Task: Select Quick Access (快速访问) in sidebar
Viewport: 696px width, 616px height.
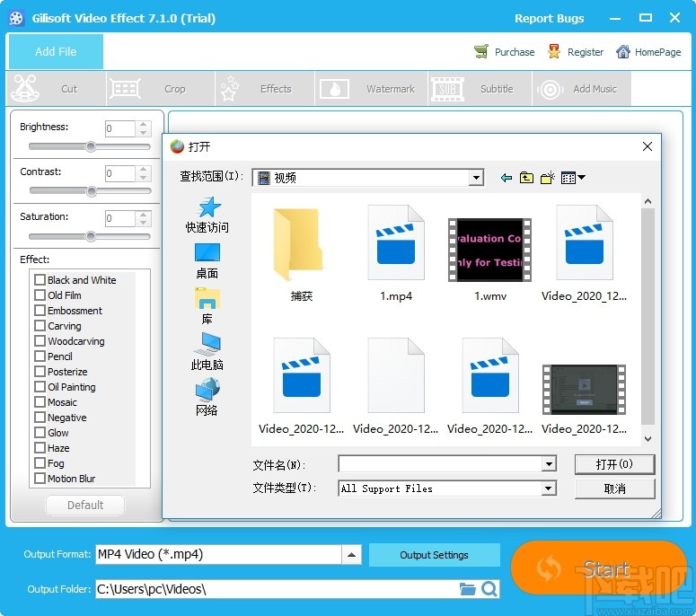Action: pyautogui.click(x=207, y=215)
